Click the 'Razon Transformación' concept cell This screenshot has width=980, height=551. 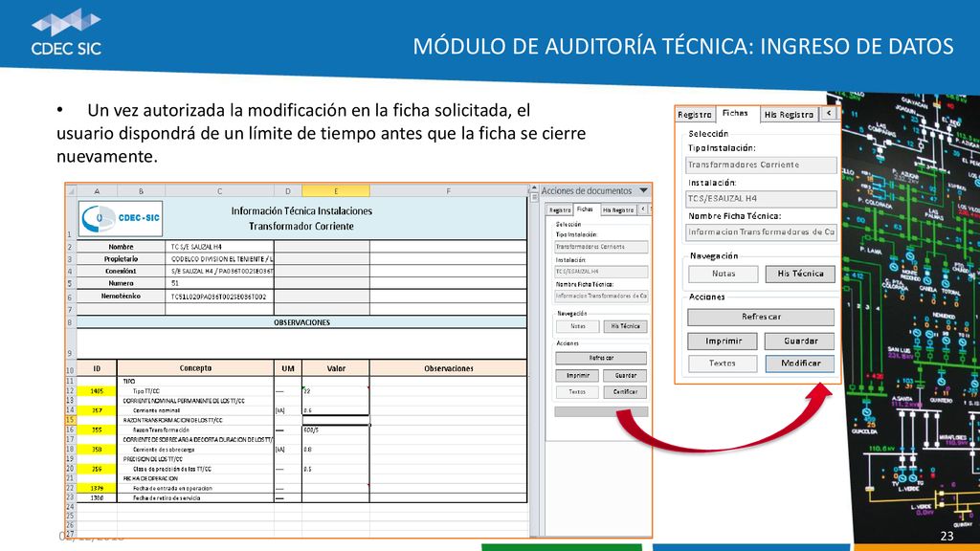(195, 430)
